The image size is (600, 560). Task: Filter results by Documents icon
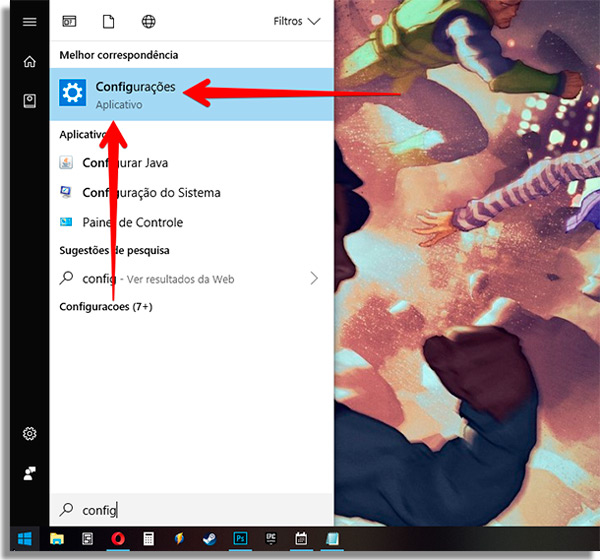tap(108, 21)
